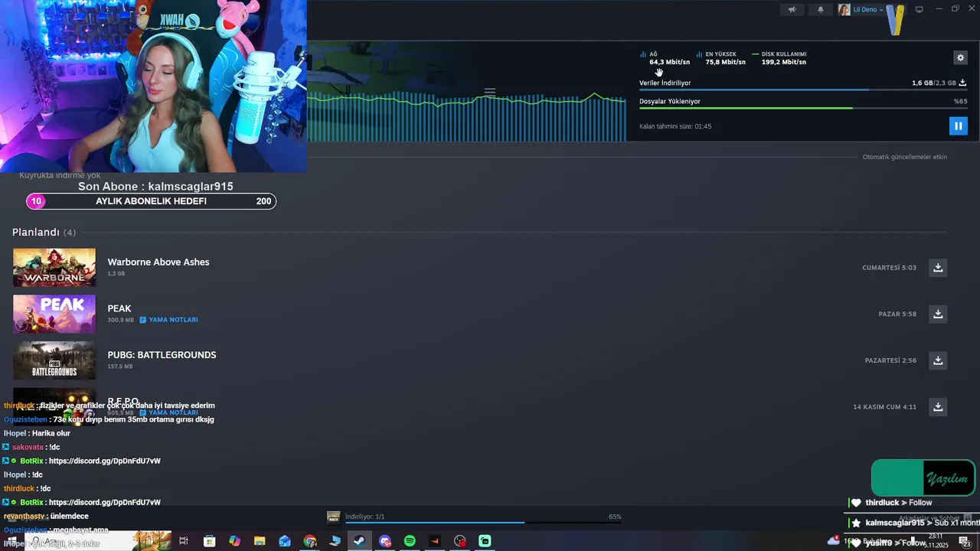The image size is (980, 551).
Task: Open Warborne Above Ashes game thumbnail
Action: pos(54,267)
